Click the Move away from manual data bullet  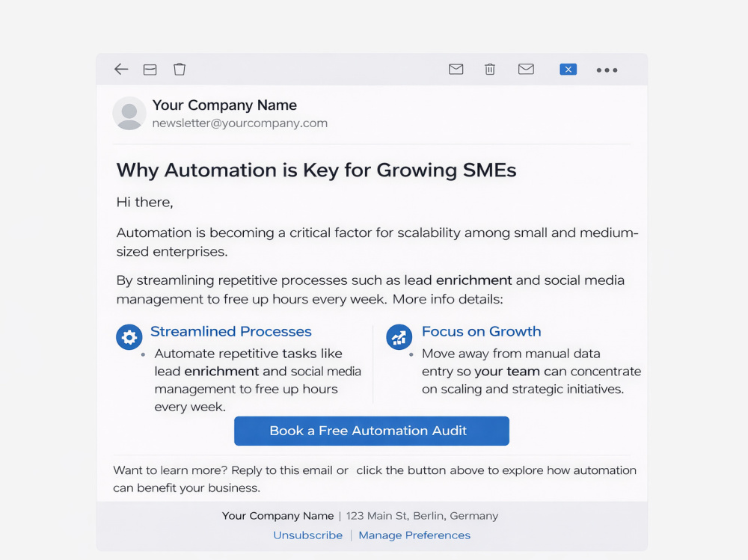coord(531,371)
